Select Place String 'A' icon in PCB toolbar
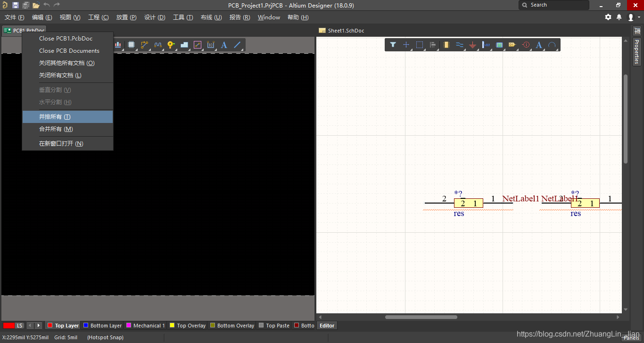The image size is (644, 343). [x=224, y=45]
